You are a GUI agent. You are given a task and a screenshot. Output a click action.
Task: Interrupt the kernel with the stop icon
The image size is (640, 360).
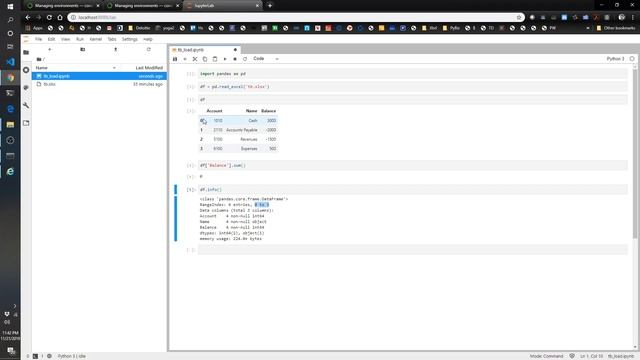pos(235,59)
